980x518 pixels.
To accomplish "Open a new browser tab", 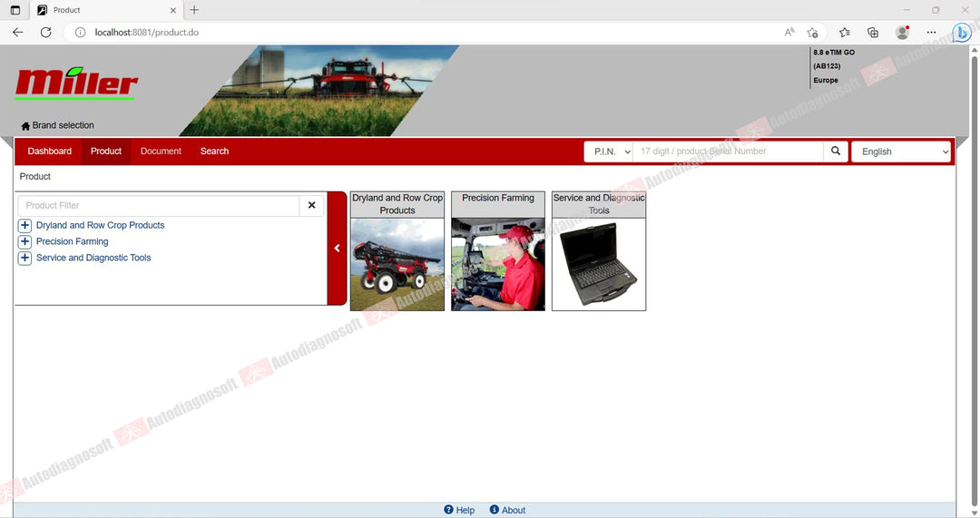I will (x=194, y=10).
